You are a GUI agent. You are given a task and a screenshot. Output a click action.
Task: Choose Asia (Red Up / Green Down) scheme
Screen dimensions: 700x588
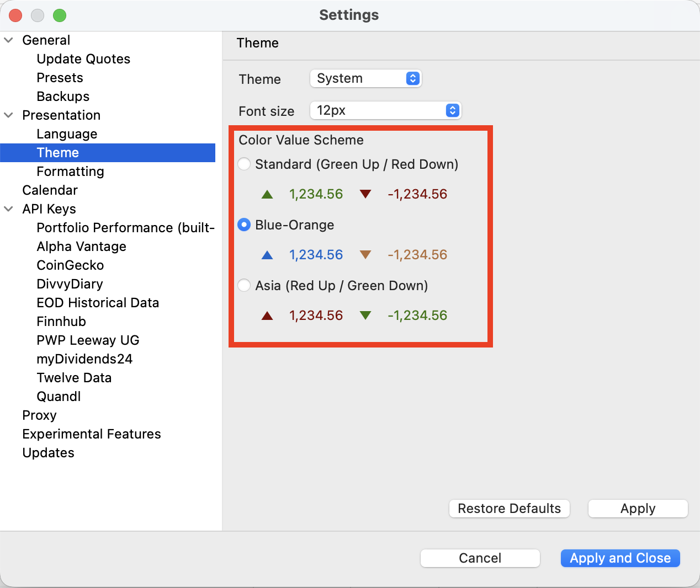(244, 286)
